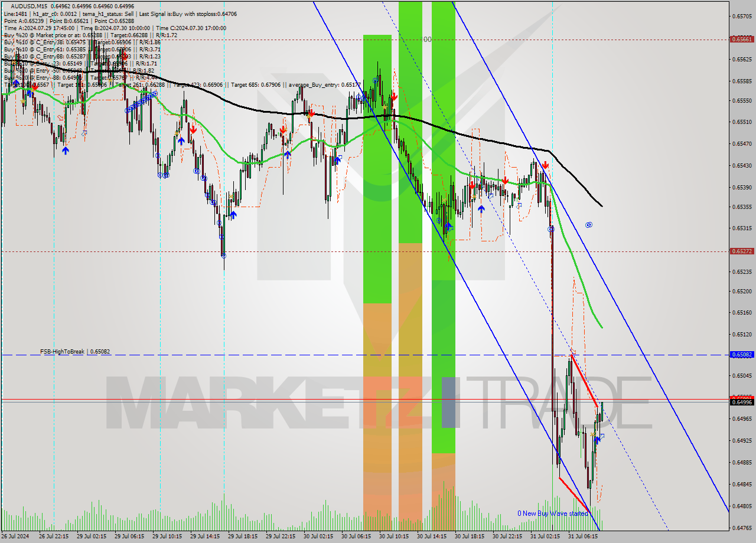The image size is (756, 543).
Task: Click the current price tag 0.64996
Action: pos(742,402)
